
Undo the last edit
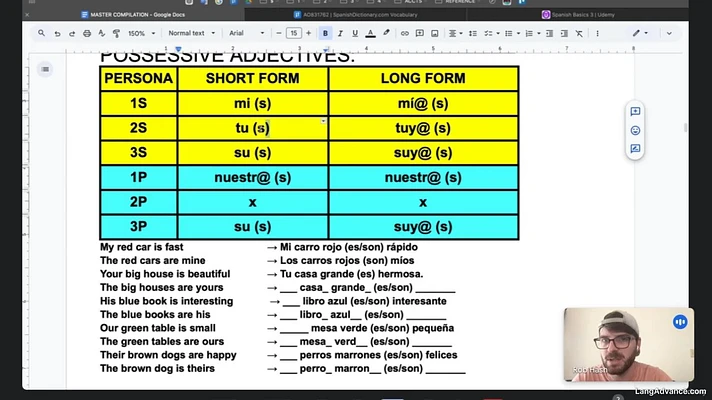click(57, 33)
